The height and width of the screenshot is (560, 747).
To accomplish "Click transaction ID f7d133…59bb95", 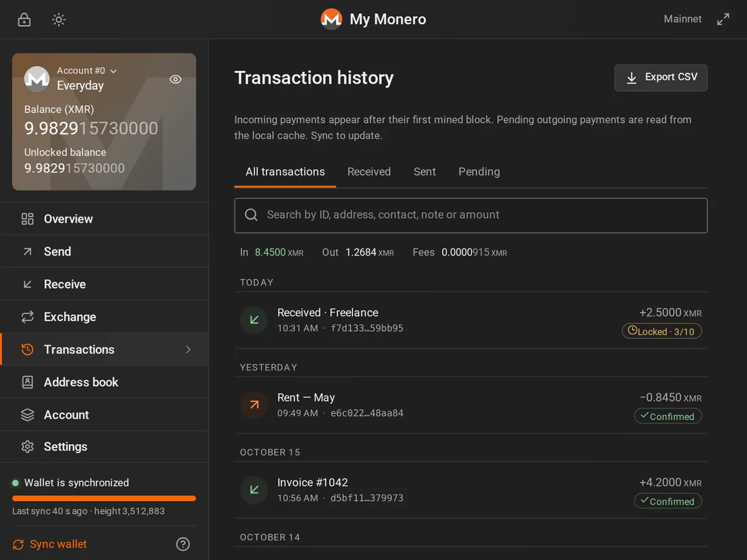I will pyautogui.click(x=367, y=328).
